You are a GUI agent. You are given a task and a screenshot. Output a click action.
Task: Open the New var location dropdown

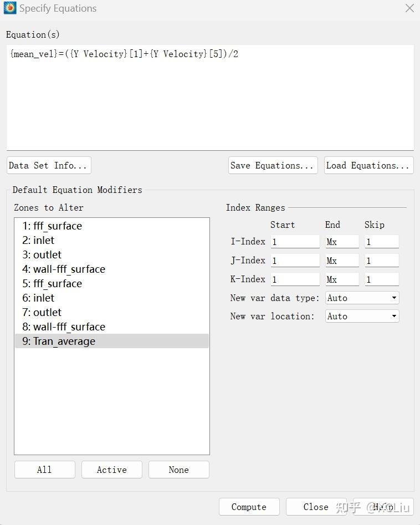362,316
